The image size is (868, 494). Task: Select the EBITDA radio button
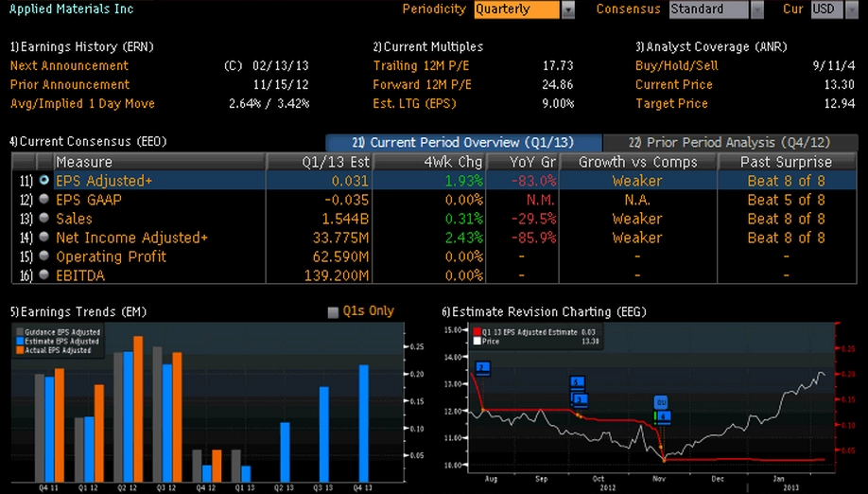[x=44, y=274]
